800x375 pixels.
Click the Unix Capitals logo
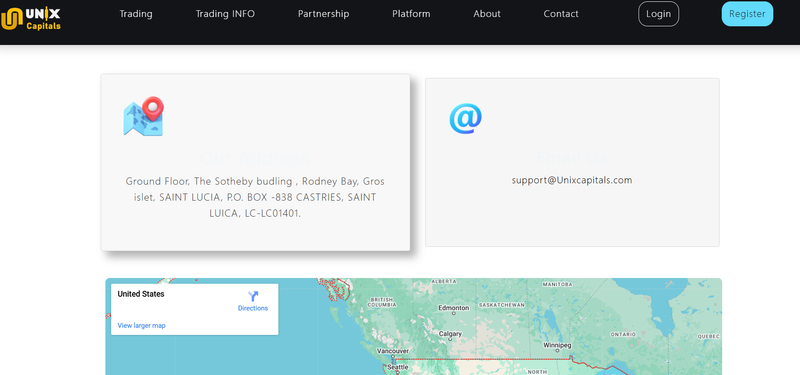coord(31,19)
